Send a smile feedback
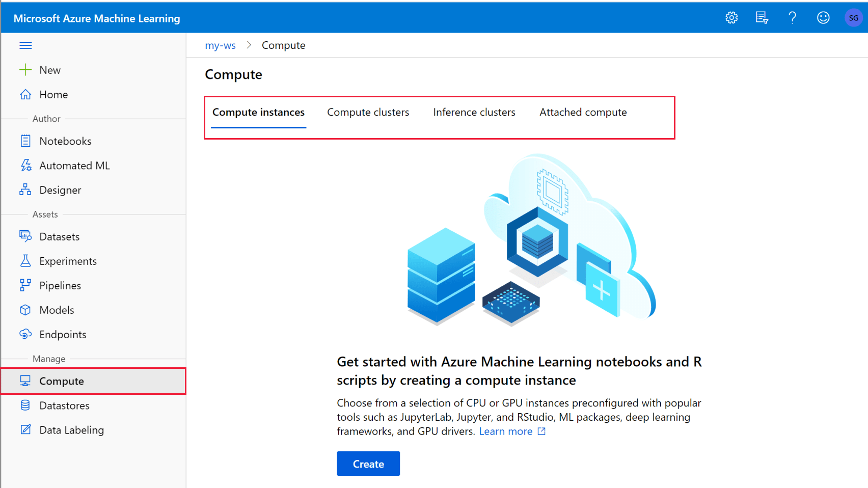The height and width of the screenshot is (488, 868). pos(823,17)
